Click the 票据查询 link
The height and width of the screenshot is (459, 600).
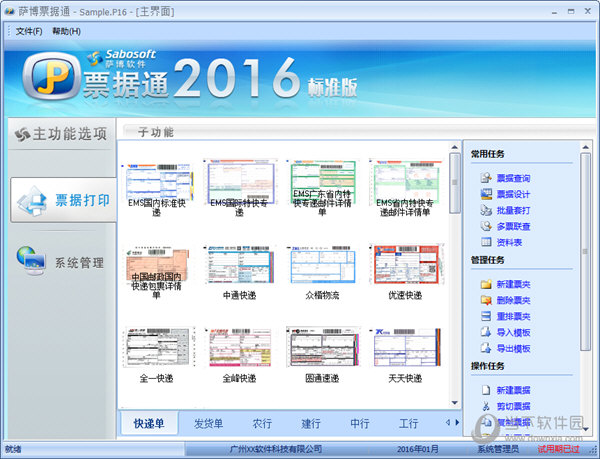(x=513, y=178)
